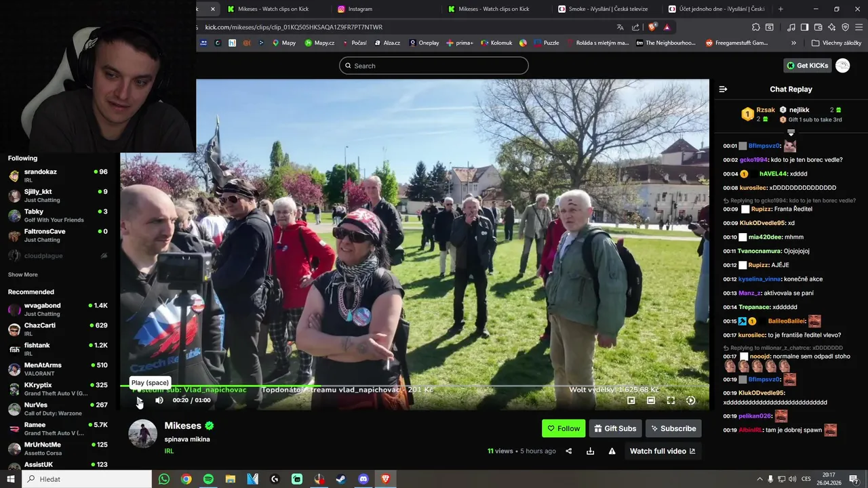Open MenAtArms Valorant channel

[58, 369]
